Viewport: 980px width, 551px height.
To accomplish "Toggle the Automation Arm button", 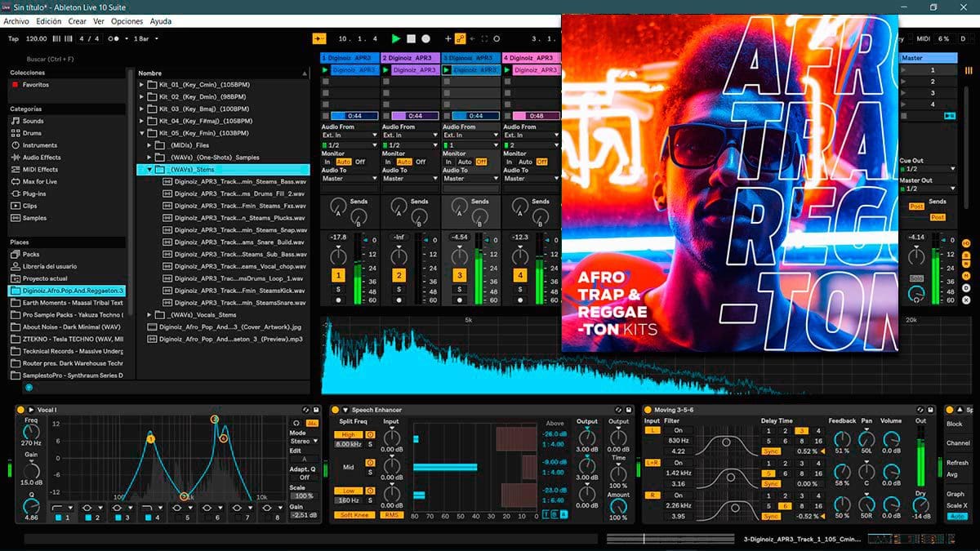I will 461,38.
